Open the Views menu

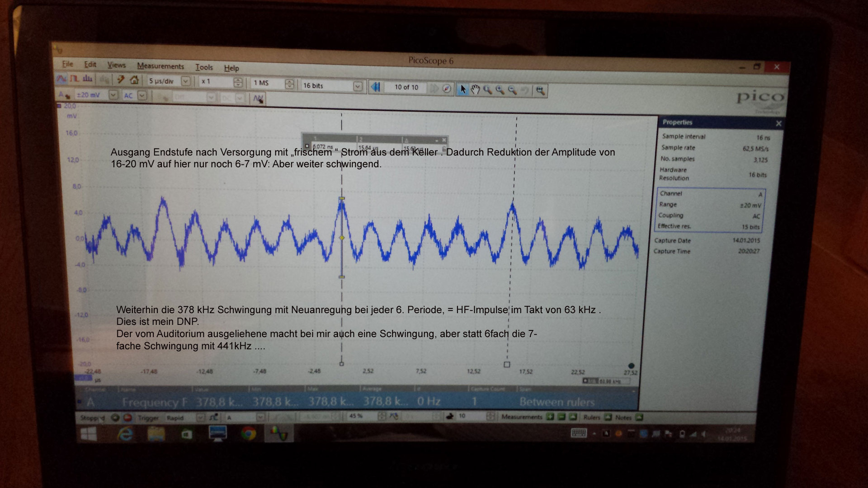coord(117,65)
